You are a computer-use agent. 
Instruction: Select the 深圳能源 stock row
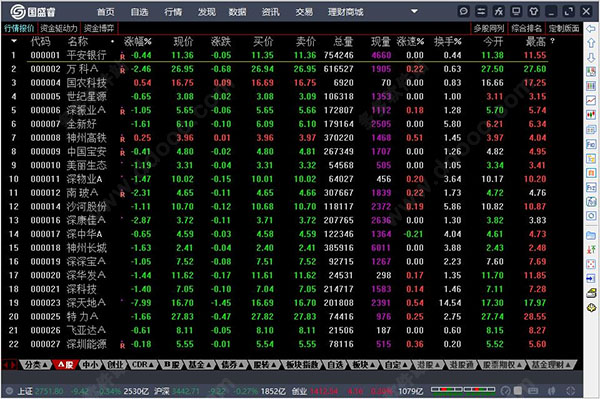pyautogui.click(x=274, y=344)
